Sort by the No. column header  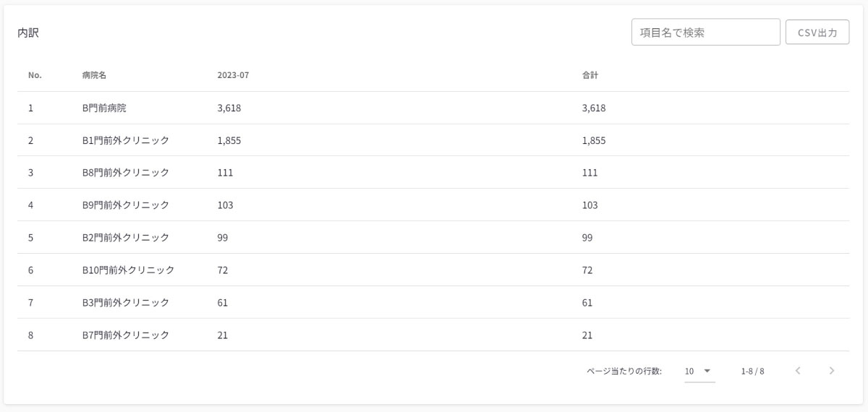[x=35, y=75]
